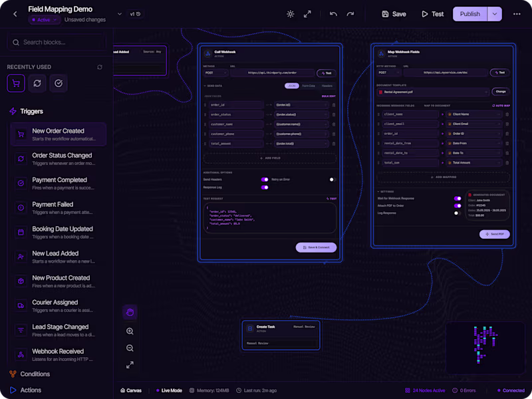Grab the order_status row drag handle
The width and height of the screenshot is (532, 399).
point(205,114)
